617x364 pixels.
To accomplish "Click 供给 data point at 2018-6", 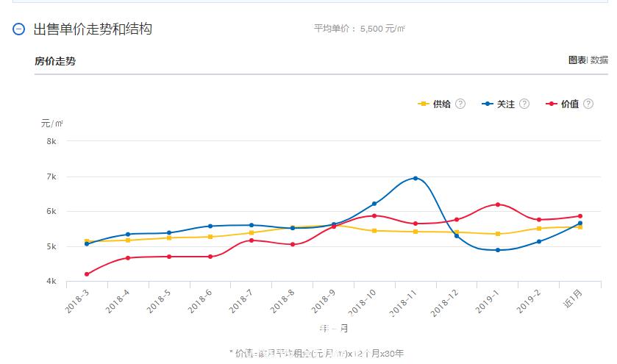I will point(210,237).
